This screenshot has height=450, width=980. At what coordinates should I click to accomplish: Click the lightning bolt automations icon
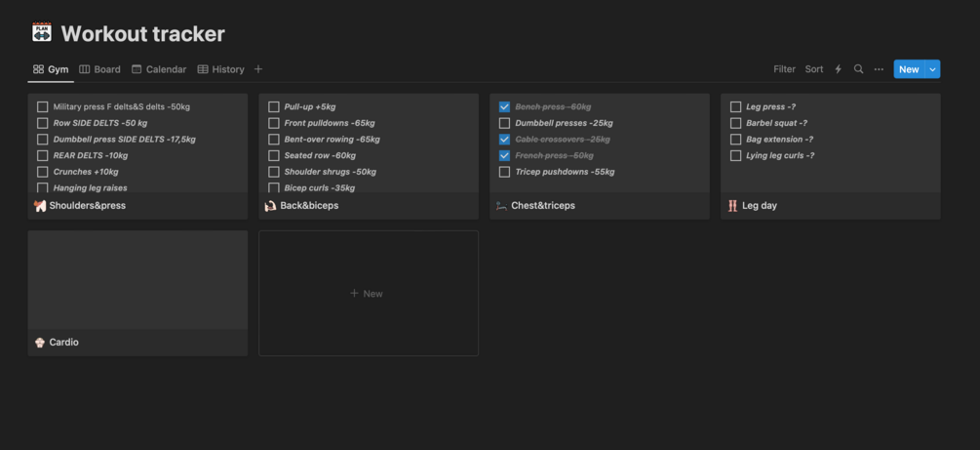839,69
